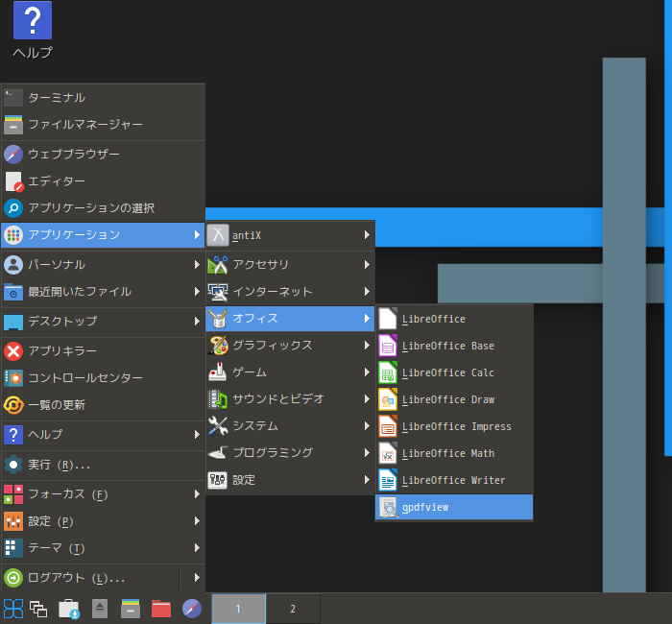Switch to workspace 2
672x624 pixels.
pos(293,609)
